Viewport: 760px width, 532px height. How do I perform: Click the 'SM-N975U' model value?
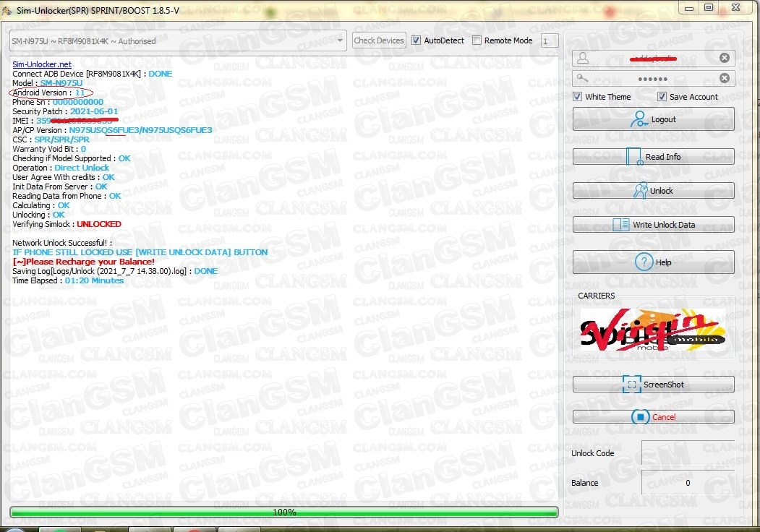click(61, 83)
